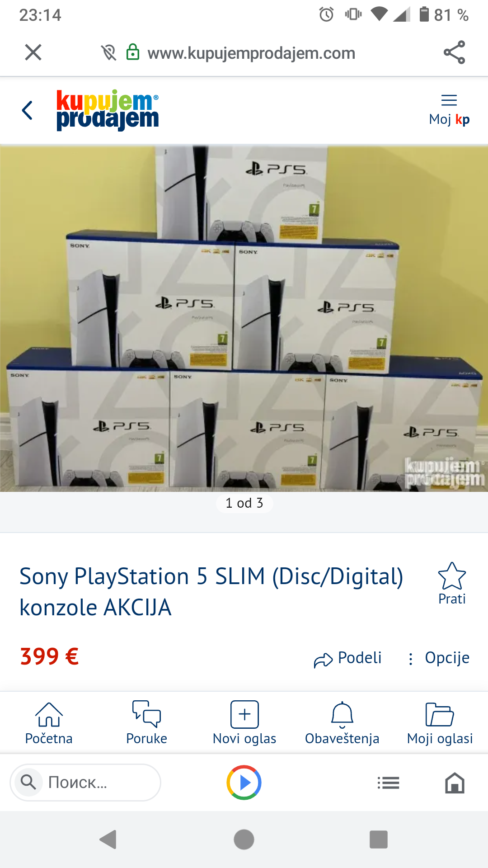The height and width of the screenshot is (868, 488).
Task: Open the browser list menu icon
Action: [x=388, y=783]
